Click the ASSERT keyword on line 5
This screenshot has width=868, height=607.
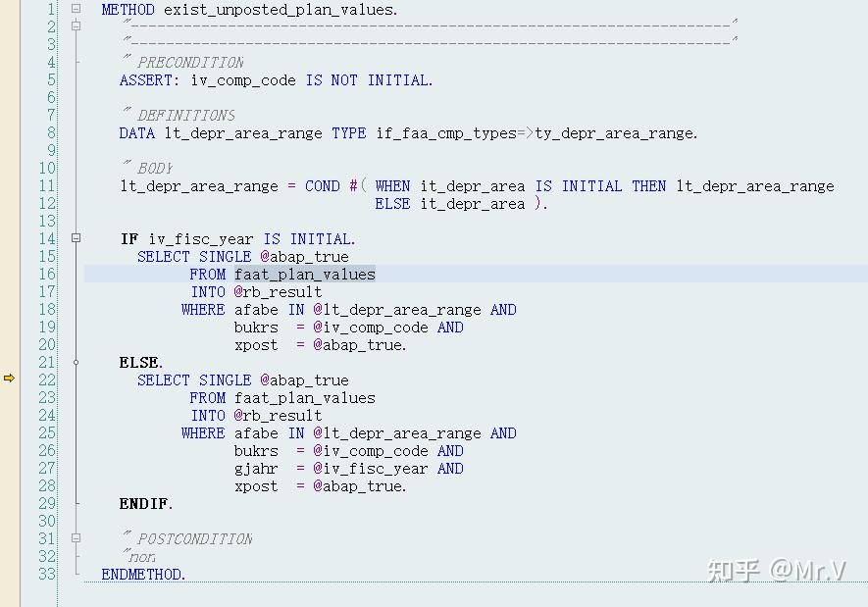(x=148, y=79)
